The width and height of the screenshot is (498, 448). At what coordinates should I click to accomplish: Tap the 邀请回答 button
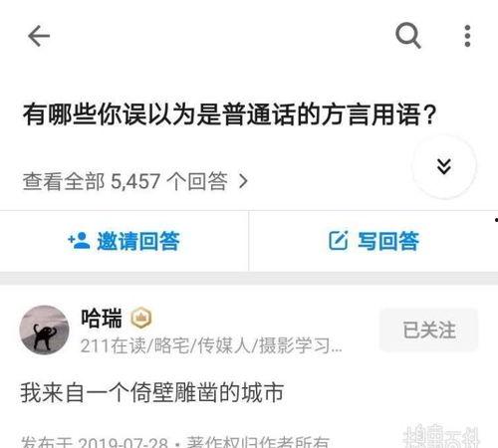pyautogui.click(x=124, y=241)
